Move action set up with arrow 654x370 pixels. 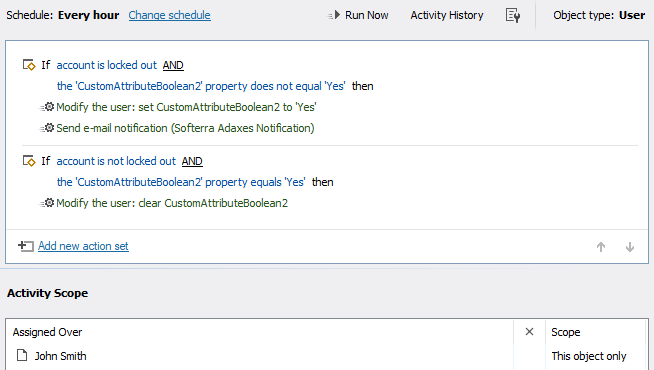tap(601, 247)
